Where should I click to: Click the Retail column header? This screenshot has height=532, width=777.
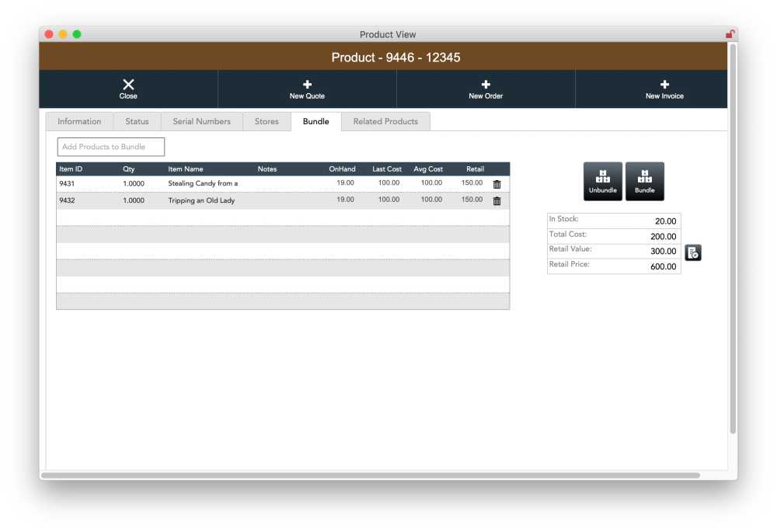coord(476,169)
